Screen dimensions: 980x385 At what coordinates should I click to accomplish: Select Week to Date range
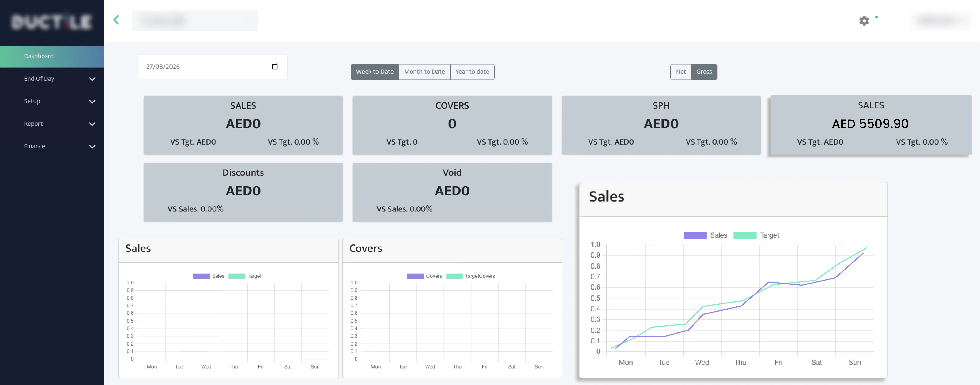point(375,72)
